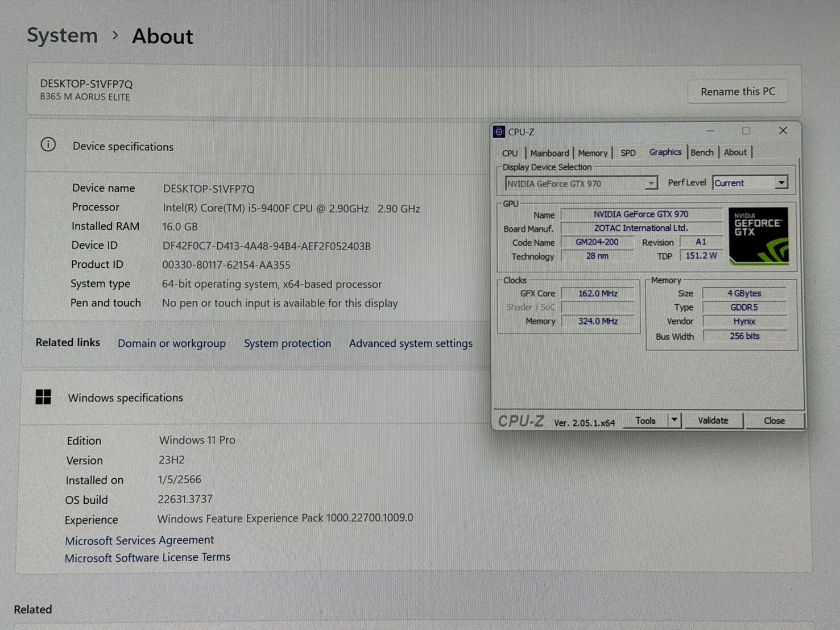Image resolution: width=840 pixels, height=630 pixels.
Task: Open the Bench tab
Action: (x=702, y=152)
